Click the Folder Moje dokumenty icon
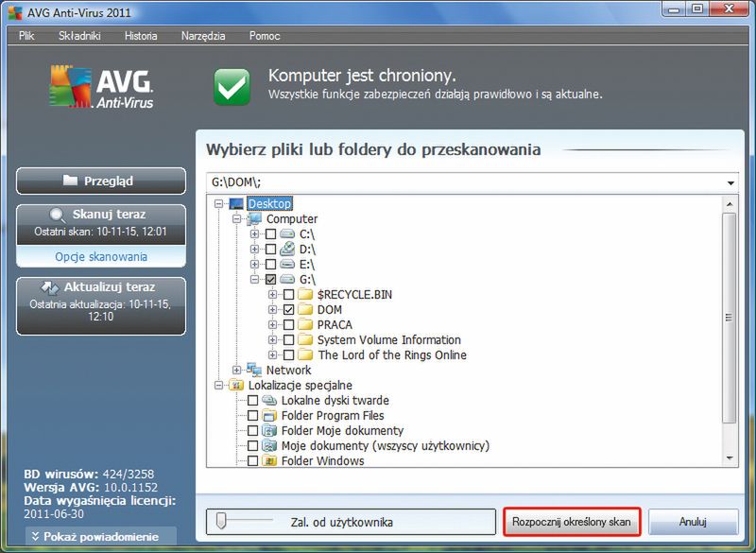The image size is (756, 553). [x=269, y=430]
